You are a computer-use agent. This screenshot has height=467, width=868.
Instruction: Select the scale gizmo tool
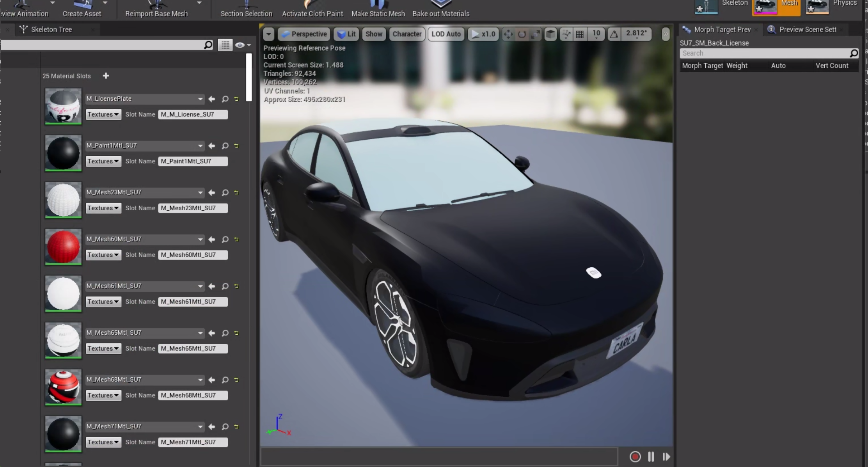pos(536,34)
